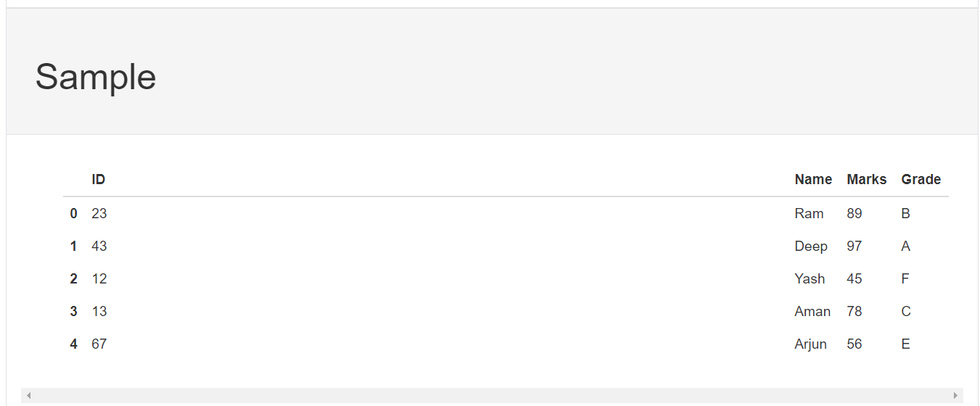The image size is (980, 406).
Task: Select the grade cell F
Action: [x=905, y=279]
